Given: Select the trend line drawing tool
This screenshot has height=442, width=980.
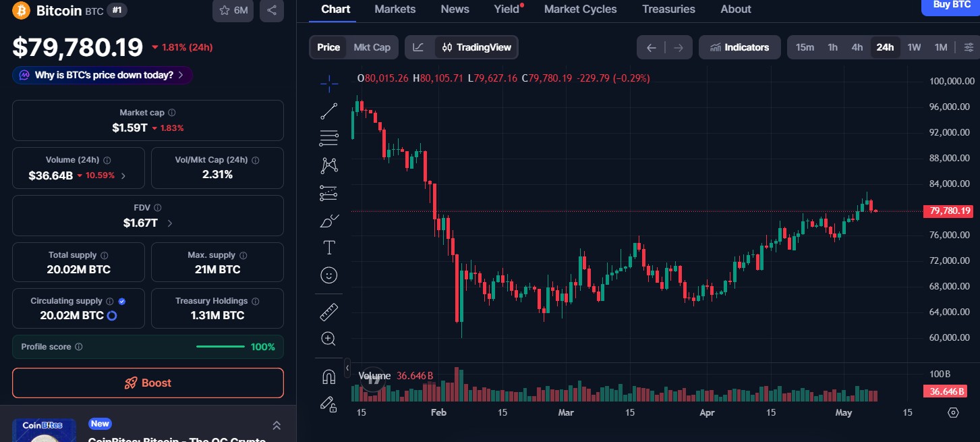Looking at the screenshot, I should click(329, 111).
